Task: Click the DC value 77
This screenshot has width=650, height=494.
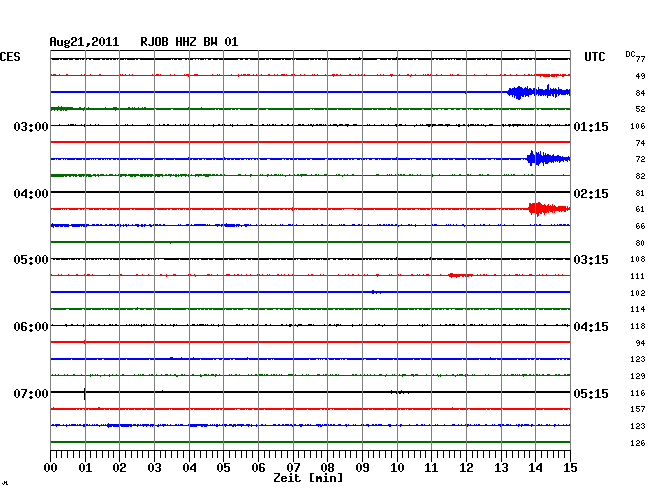Action: coord(640,59)
